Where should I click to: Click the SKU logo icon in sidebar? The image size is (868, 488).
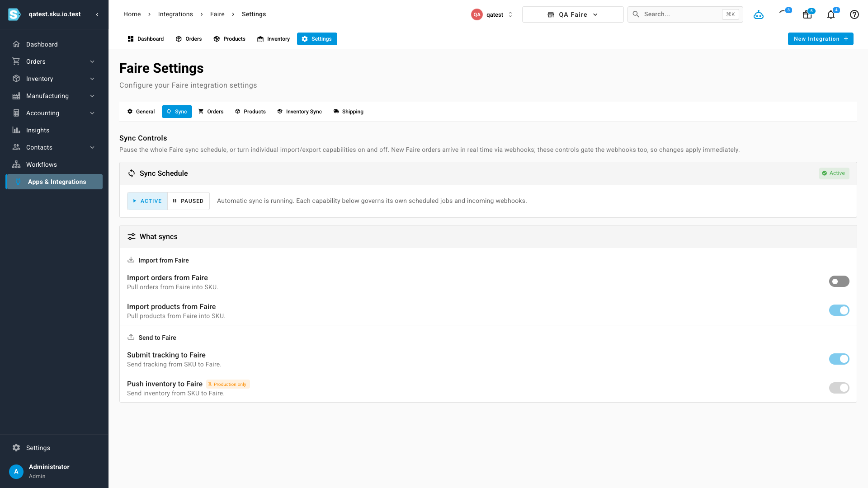click(14, 14)
